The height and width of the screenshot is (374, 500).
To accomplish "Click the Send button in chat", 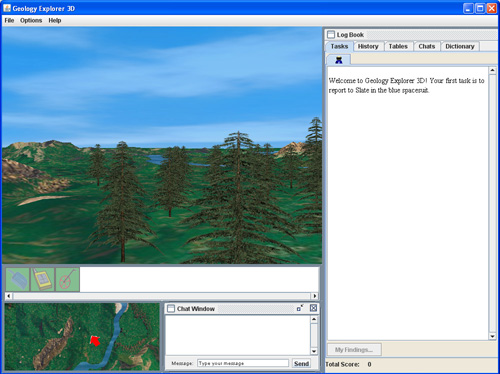I will 301,363.
